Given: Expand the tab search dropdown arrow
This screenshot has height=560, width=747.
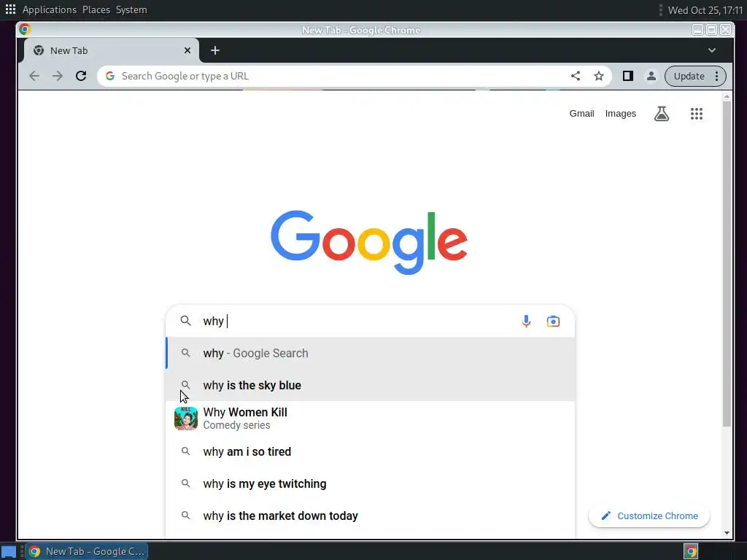Looking at the screenshot, I should click(x=712, y=50).
